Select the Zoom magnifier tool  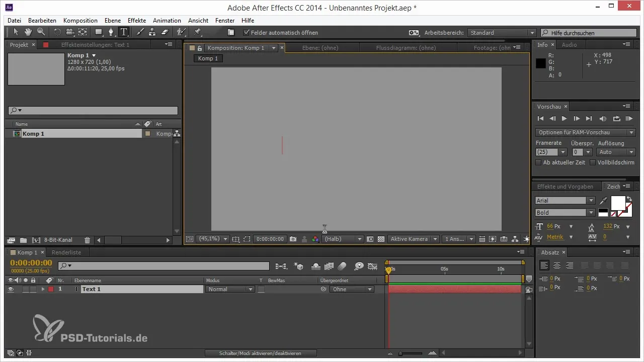[41, 32]
